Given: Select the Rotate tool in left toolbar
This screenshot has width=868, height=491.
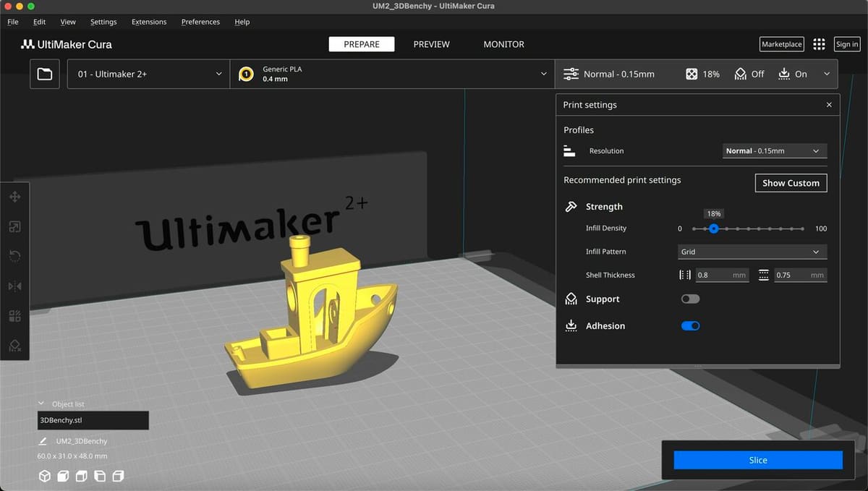Looking at the screenshot, I should (14, 257).
